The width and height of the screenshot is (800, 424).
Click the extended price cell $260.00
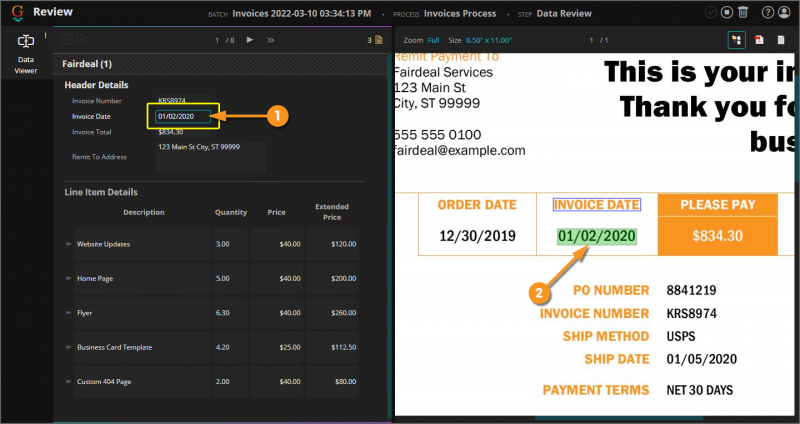[x=332, y=313]
